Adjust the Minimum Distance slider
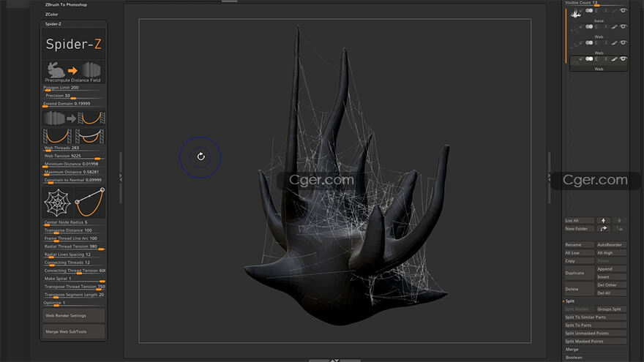644x362 pixels. pos(74,164)
